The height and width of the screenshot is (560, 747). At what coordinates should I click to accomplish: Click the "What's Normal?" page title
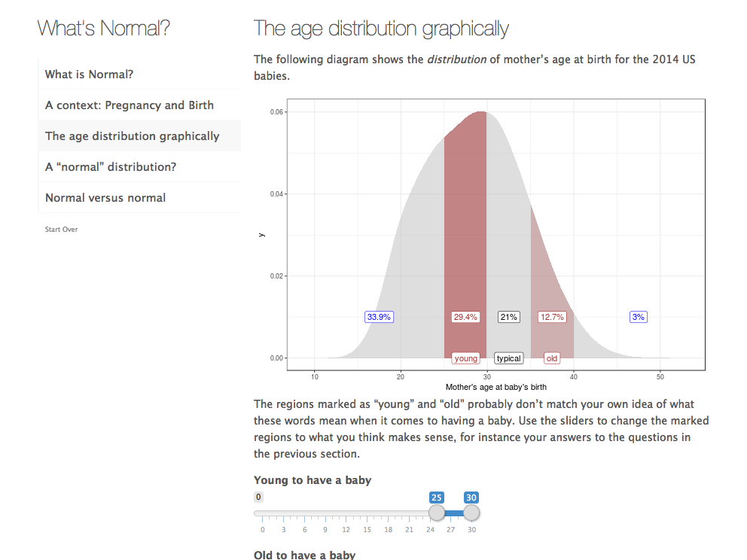tap(104, 29)
